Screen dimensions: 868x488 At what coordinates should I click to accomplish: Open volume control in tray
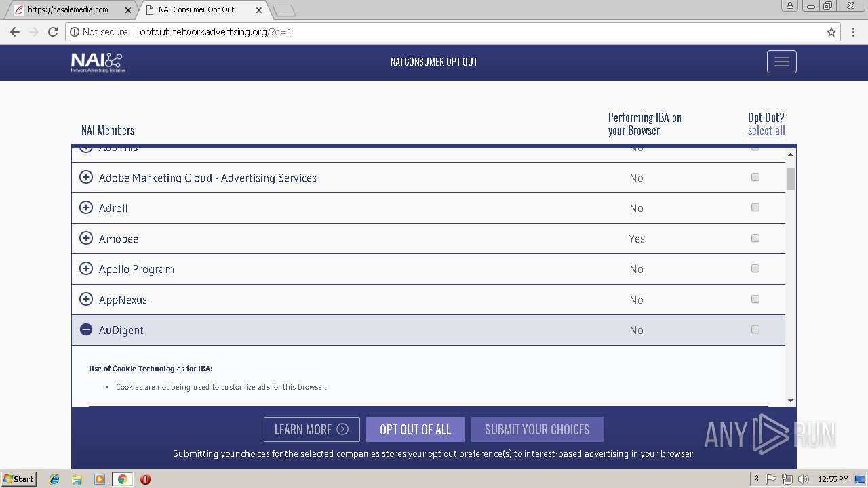pyautogui.click(x=803, y=479)
